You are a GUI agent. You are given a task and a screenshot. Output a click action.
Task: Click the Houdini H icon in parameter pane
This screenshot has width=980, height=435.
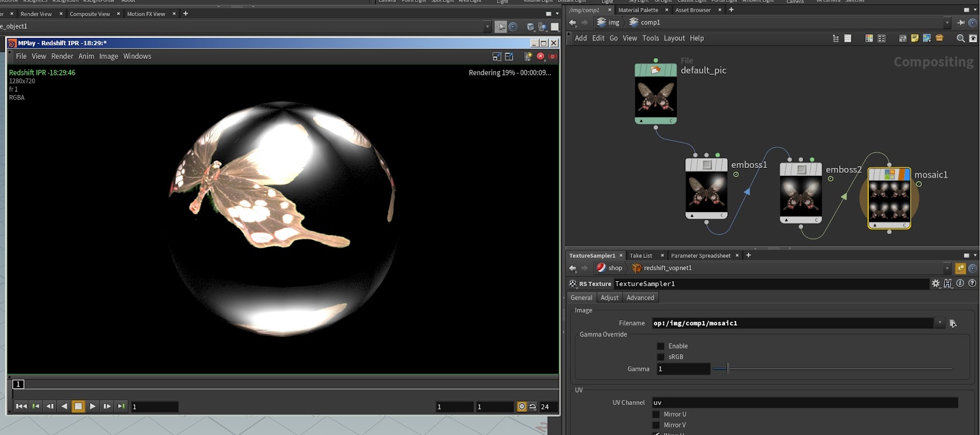(x=948, y=284)
